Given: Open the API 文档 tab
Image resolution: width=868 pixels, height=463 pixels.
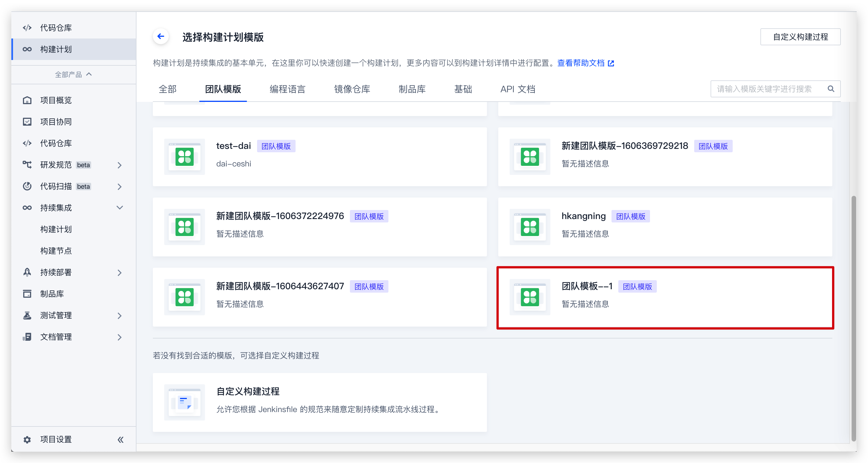Looking at the screenshot, I should click(518, 89).
